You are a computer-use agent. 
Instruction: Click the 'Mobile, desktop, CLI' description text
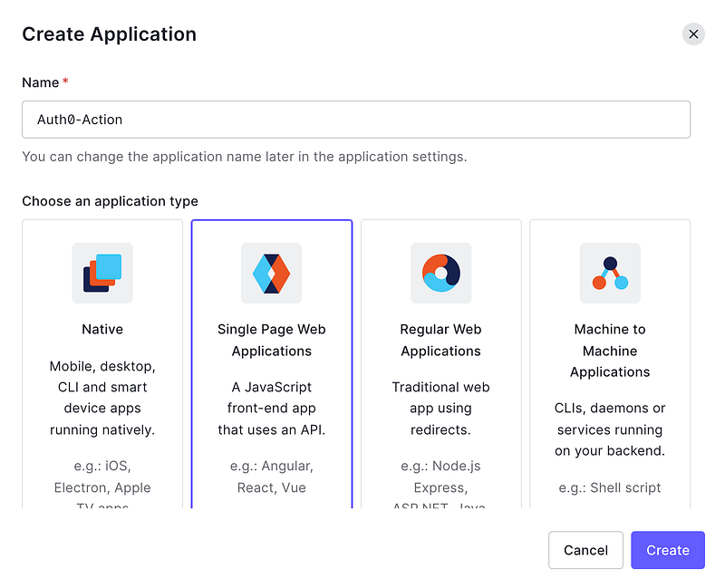[102, 398]
